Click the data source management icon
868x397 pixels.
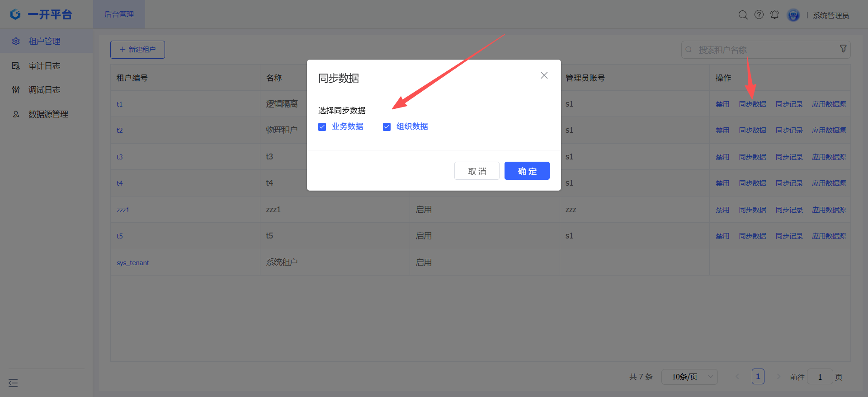coord(16,114)
